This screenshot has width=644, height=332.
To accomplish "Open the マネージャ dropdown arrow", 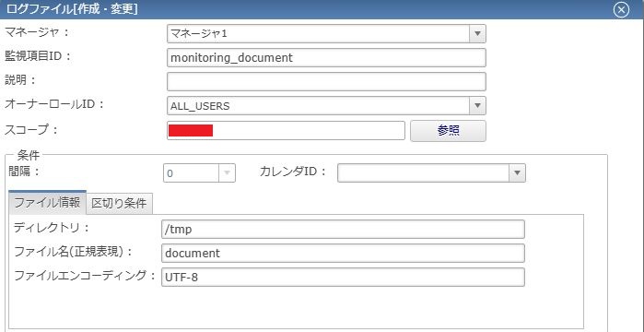I will click(x=477, y=34).
